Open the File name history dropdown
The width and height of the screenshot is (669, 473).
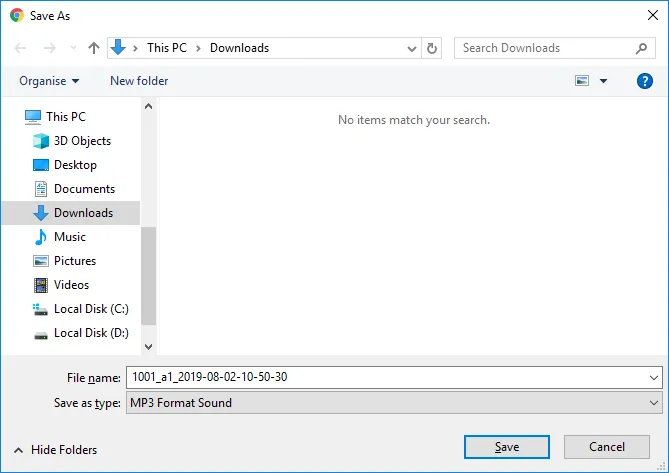[x=653, y=378]
